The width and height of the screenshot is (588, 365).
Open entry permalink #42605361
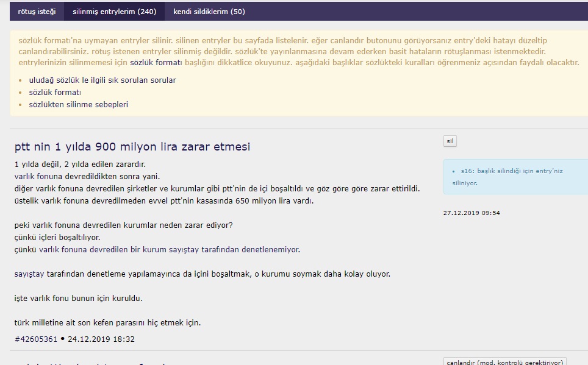tap(36, 339)
